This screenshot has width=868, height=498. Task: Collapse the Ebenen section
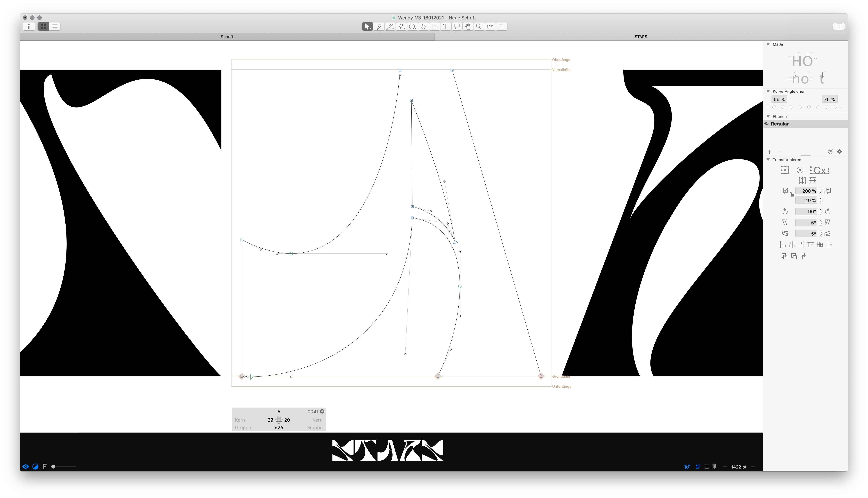coord(768,116)
